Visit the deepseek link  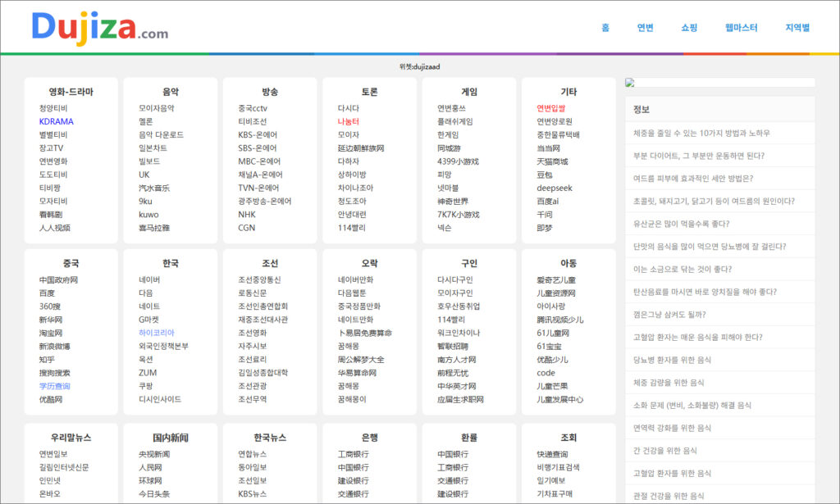(x=555, y=188)
